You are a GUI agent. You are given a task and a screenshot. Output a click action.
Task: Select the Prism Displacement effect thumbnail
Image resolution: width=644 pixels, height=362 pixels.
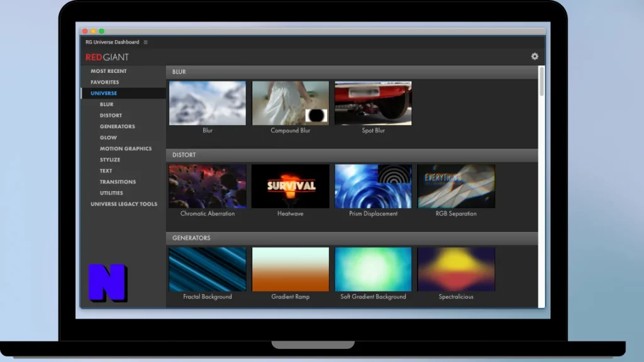click(373, 186)
